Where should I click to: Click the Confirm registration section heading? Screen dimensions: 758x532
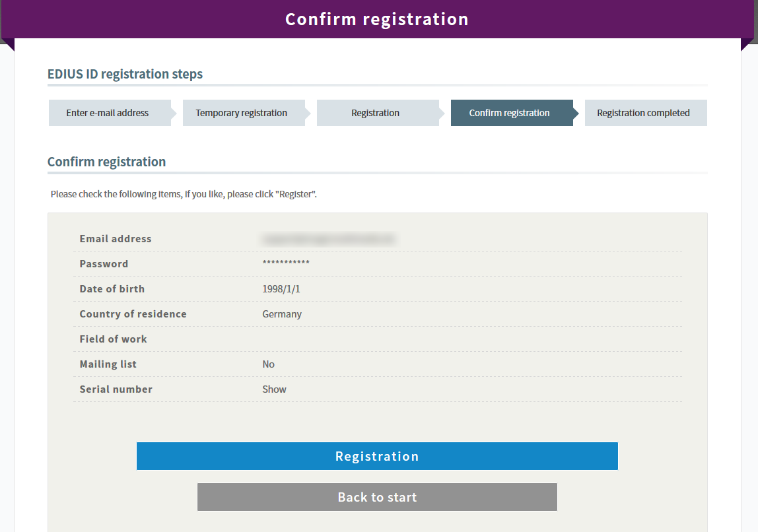tap(107, 162)
